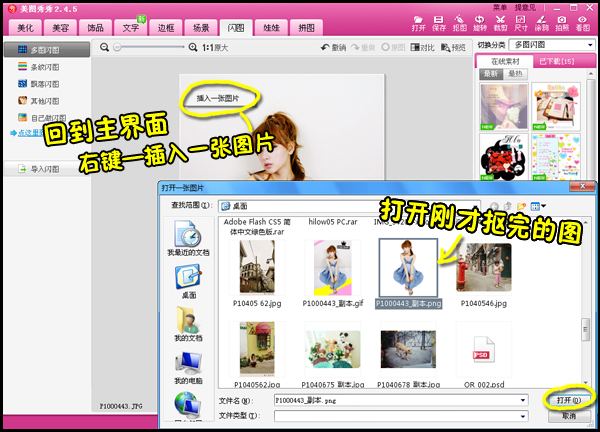600x432 pixels.
Task: Switch to the 美容 tab
Action: tap(60, 27)
